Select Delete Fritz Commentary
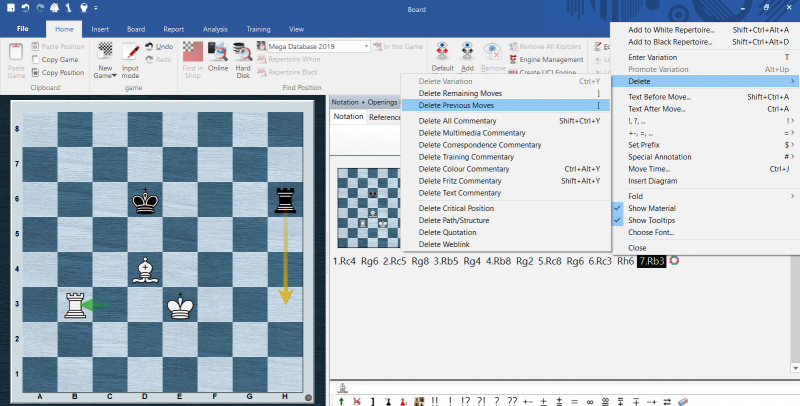The image size is (800, 406). (x=506, y=181)
